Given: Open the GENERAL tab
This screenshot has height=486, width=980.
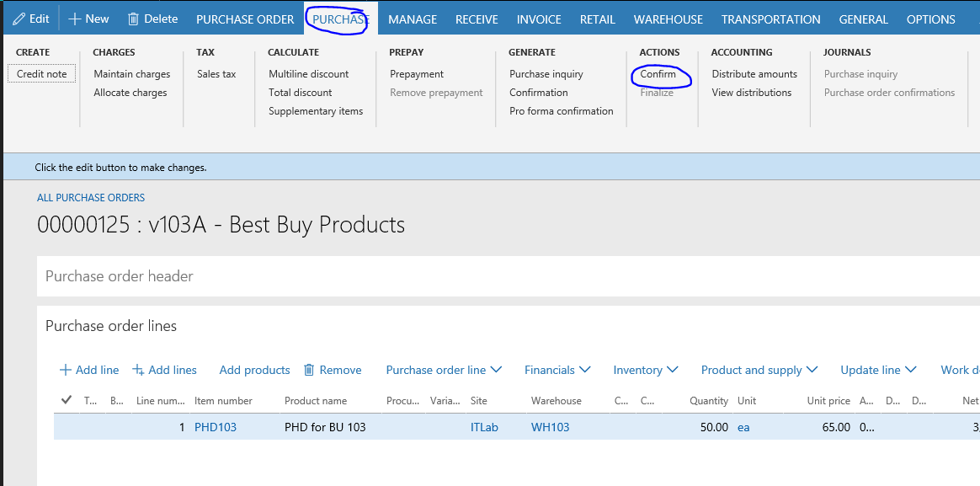Looking at the screenshot, I should point(863,19).
